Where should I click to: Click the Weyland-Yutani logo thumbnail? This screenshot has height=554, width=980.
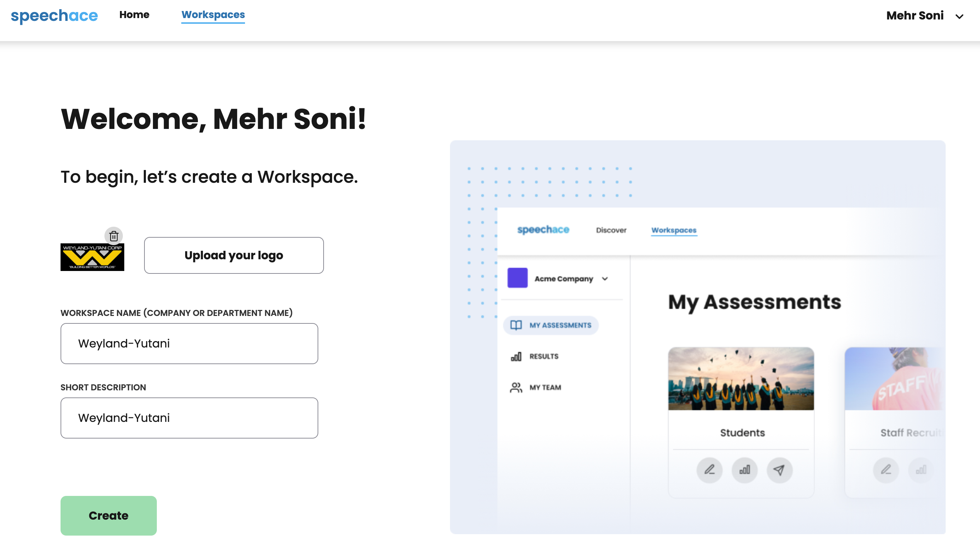click(x=92, y=258)
